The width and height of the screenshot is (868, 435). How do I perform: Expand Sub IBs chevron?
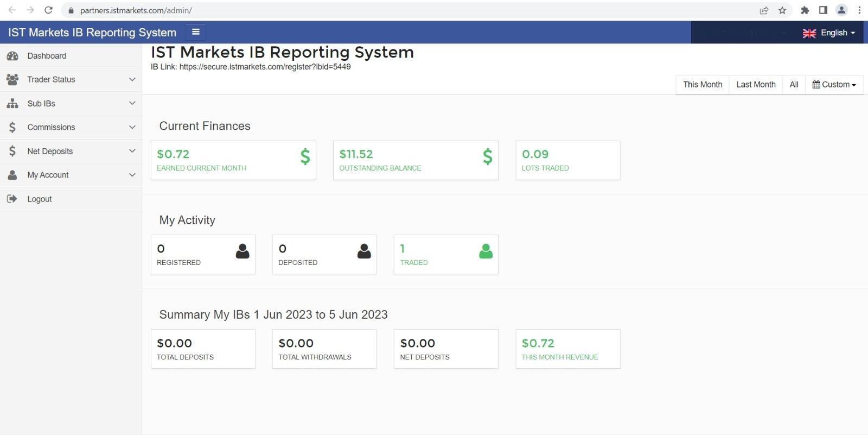[x=132, y=103]
